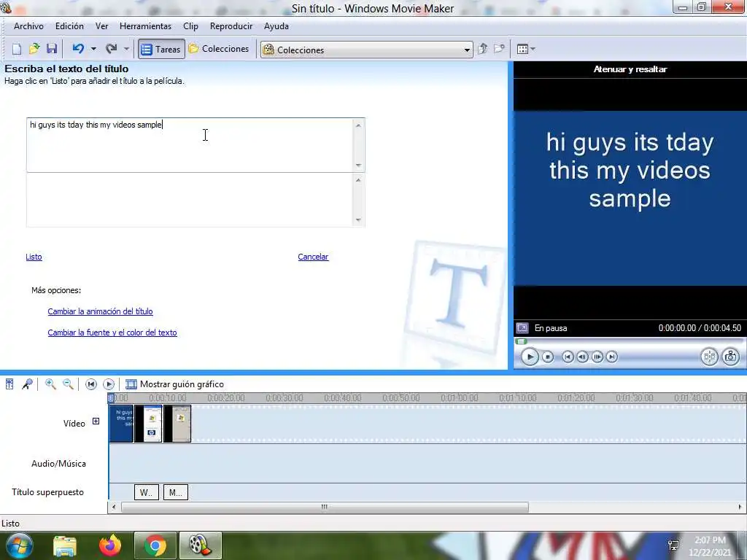Open the audio levels tool

[x=9, y=384]
